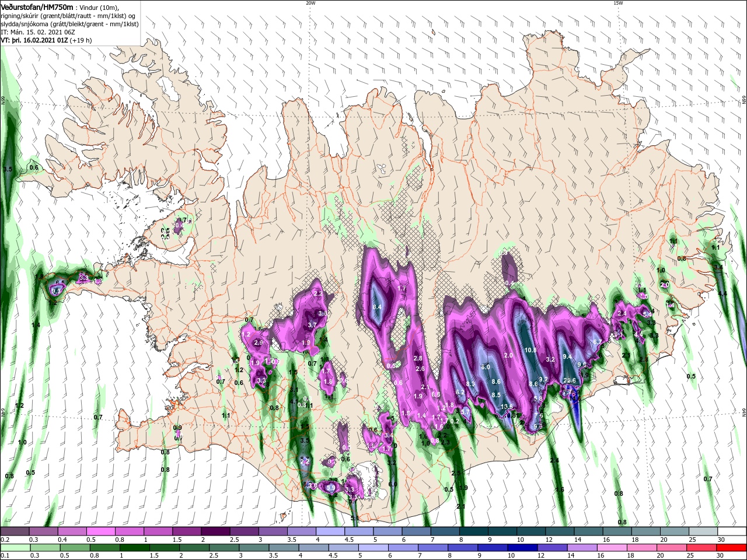Select the 16 swatch in snow legend row
Viewport: 747px width, 560px height.
(617, 531)
